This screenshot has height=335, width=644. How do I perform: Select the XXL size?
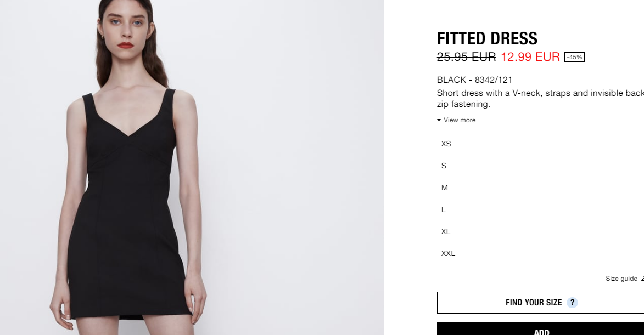click(540, 253)
